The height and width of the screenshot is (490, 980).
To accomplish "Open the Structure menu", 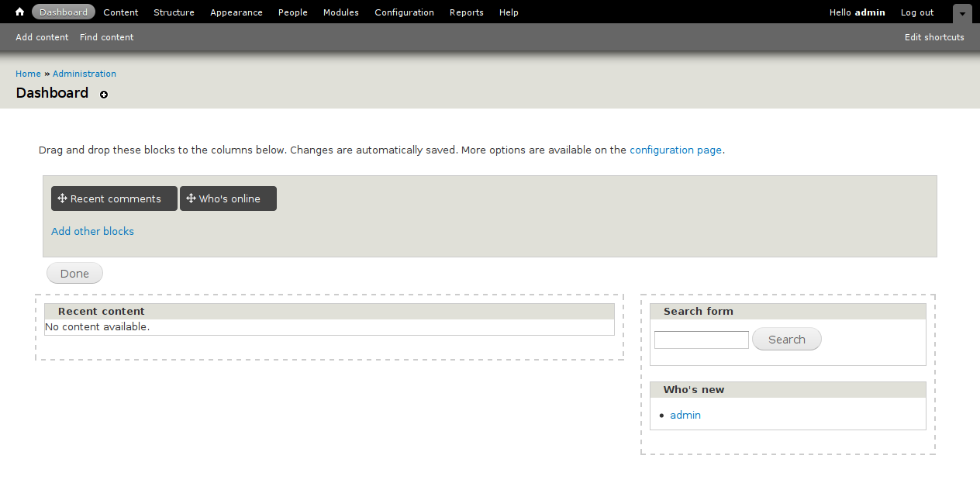I will pos(174,12).
